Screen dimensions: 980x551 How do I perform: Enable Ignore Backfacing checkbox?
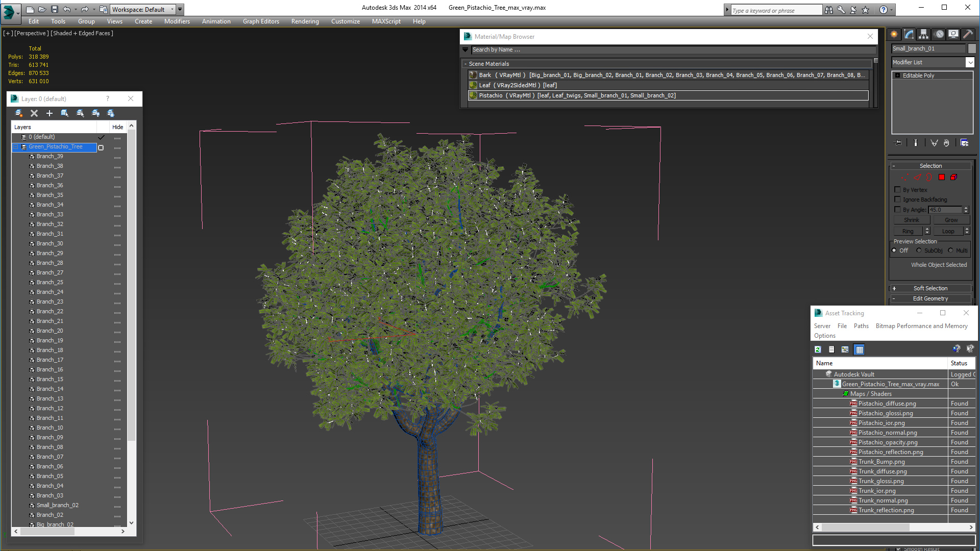pos(897,199)
